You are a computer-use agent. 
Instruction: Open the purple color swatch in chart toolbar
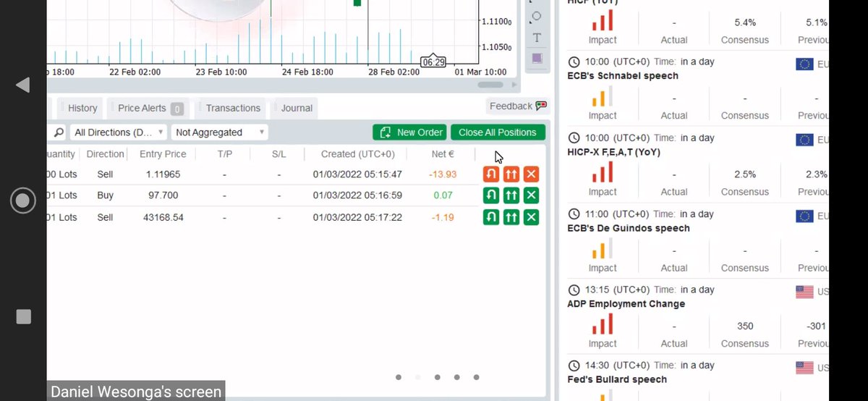point(537,58)
